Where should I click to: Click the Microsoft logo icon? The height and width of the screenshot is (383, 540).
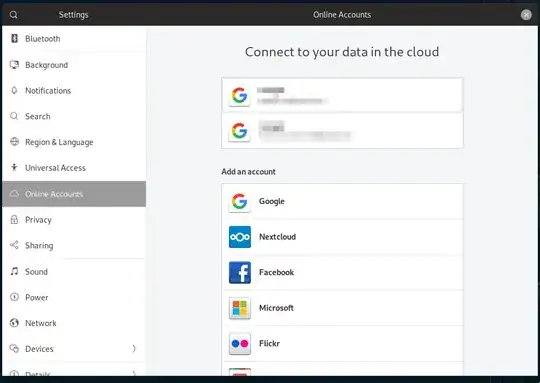click(x=240, y=308)
